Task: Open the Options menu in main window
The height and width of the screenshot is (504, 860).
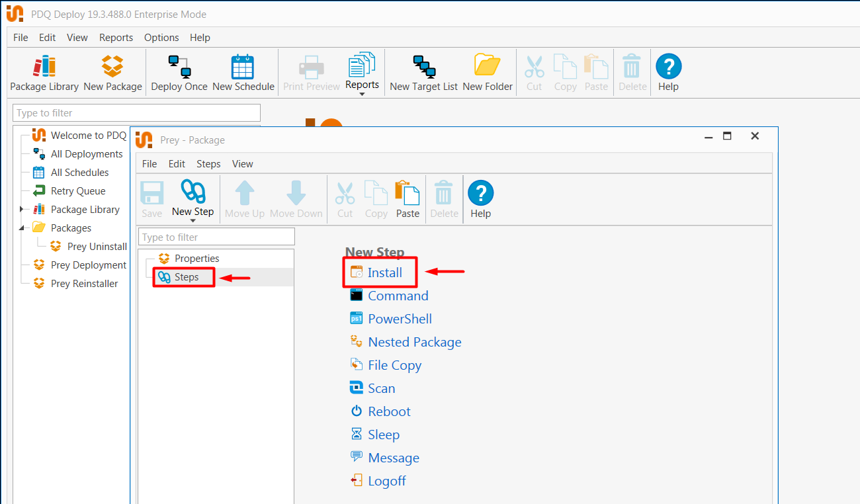Action: (161, 38)
